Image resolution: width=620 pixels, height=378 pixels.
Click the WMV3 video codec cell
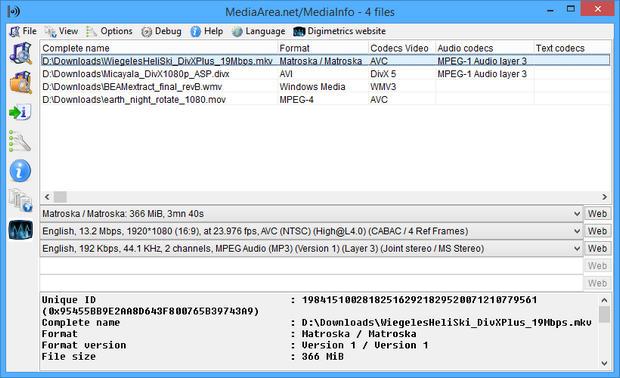383,87
